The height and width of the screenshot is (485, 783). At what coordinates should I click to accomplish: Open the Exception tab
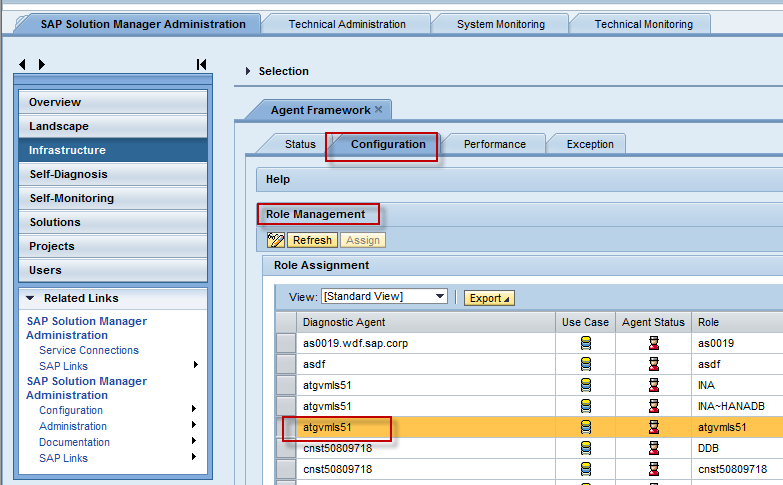590,144
